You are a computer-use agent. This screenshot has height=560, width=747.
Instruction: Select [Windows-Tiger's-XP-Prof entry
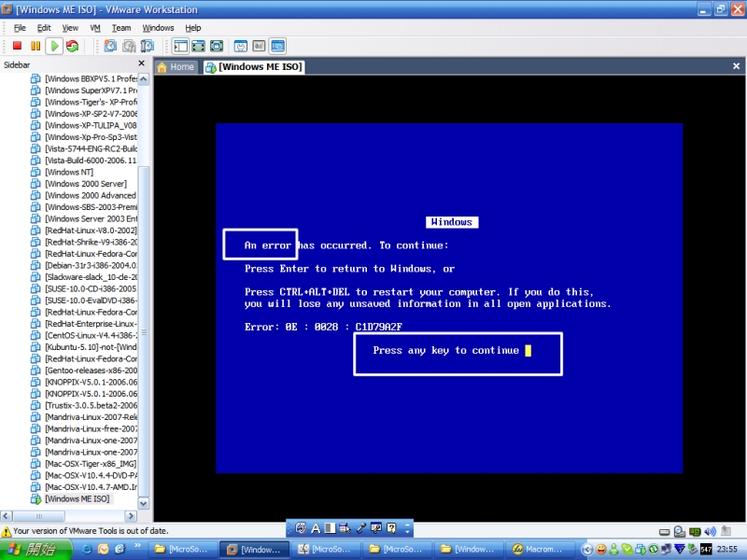tap(84, 102)
